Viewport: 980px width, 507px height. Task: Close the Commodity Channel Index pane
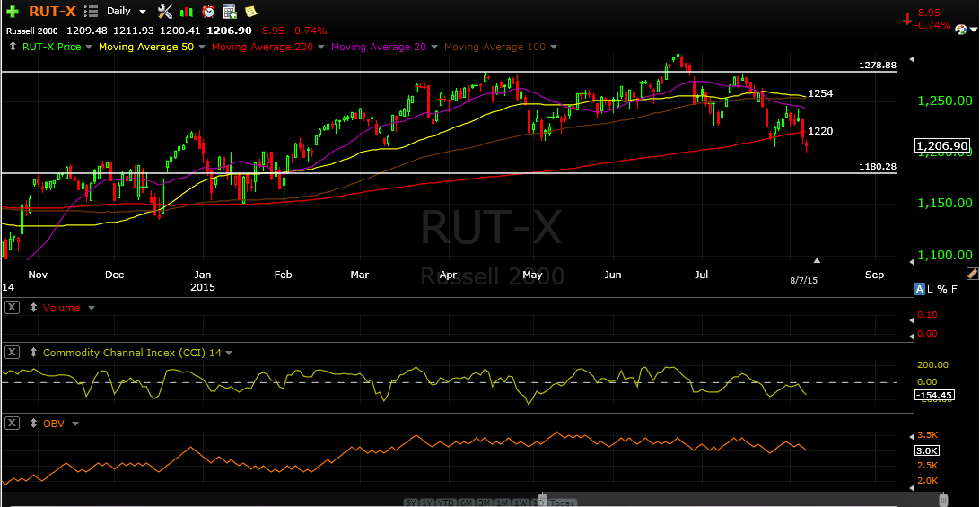tap(12, 353)
